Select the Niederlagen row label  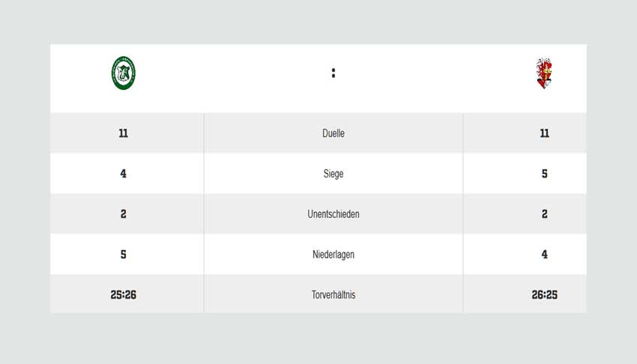(x=333, y=255)
